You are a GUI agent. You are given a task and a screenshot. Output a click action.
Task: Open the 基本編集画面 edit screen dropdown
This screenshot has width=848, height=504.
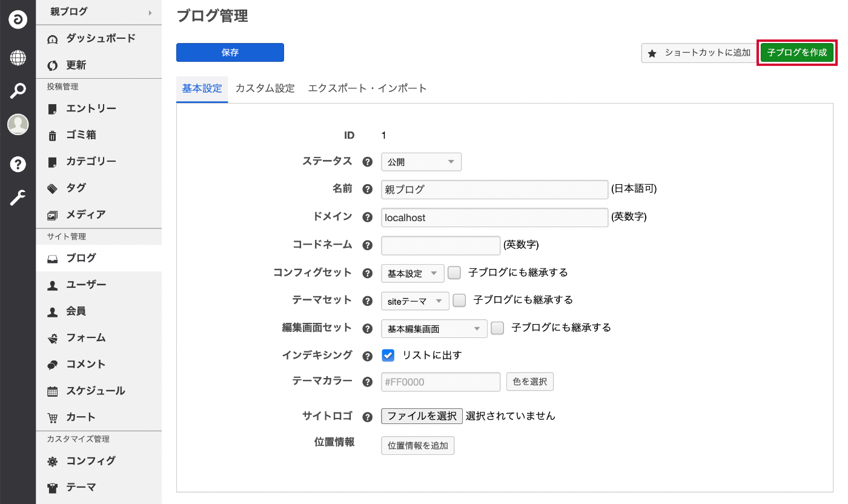point(434,328)
